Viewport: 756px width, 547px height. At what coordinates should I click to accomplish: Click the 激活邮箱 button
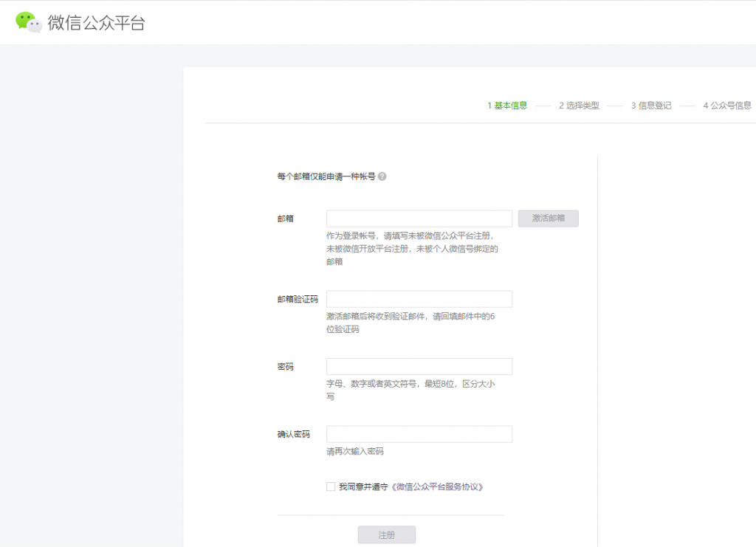pyautogui.click(x=549, y=219)
